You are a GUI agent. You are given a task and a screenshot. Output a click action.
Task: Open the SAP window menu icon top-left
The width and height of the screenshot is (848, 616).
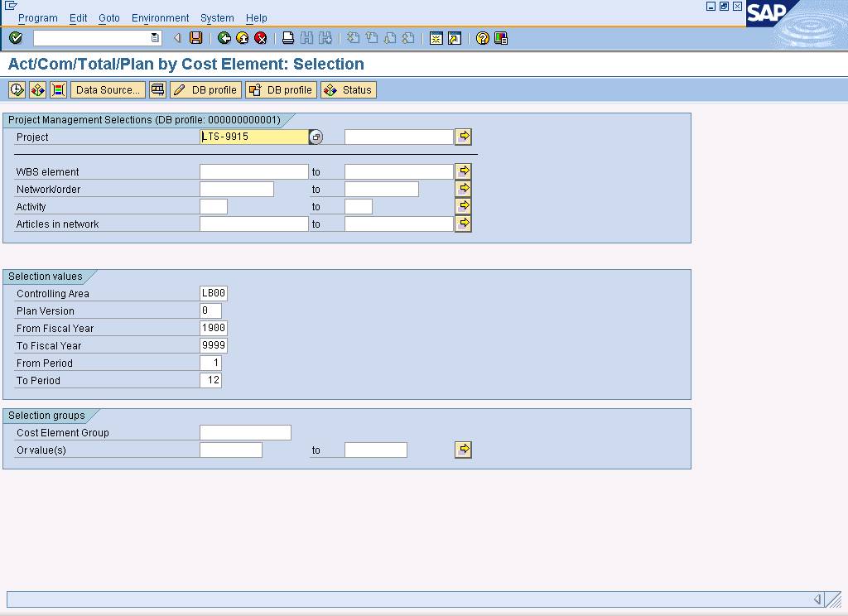coord(11,6)
